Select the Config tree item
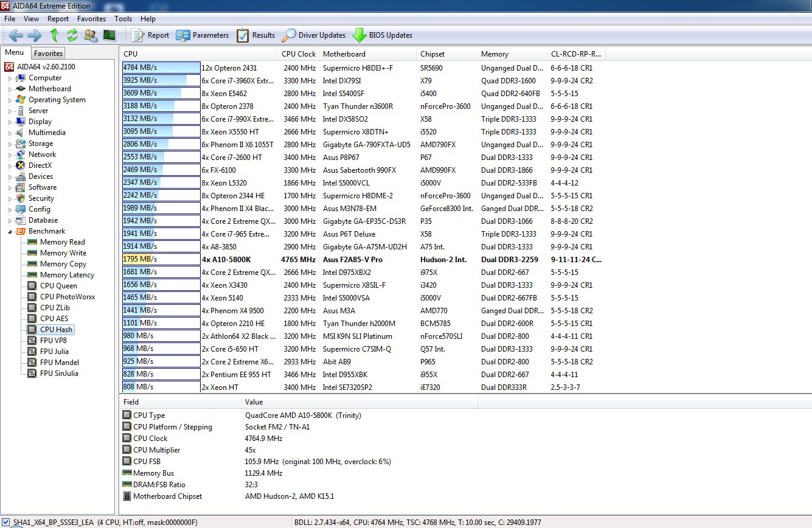This screenshot has width=812, height=528. point(39,209)
